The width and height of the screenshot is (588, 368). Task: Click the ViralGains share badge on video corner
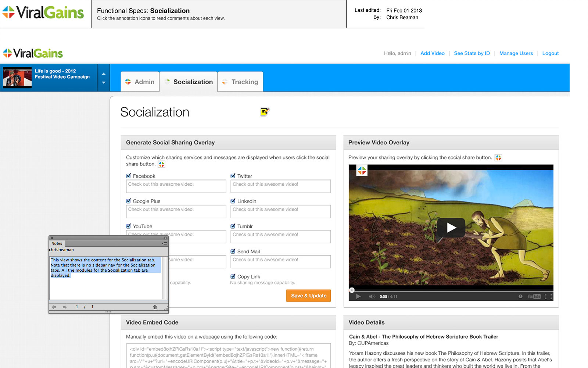(362, 171)
